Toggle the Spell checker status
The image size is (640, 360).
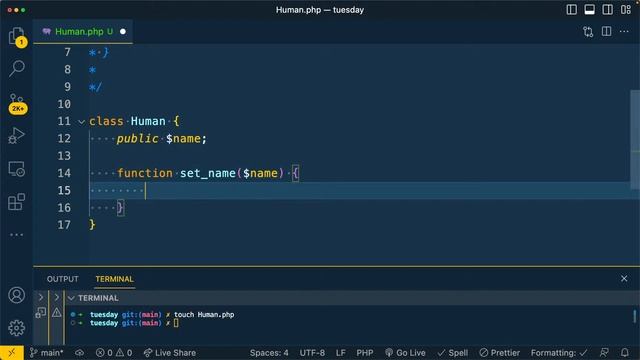click(x=452, y=353)
